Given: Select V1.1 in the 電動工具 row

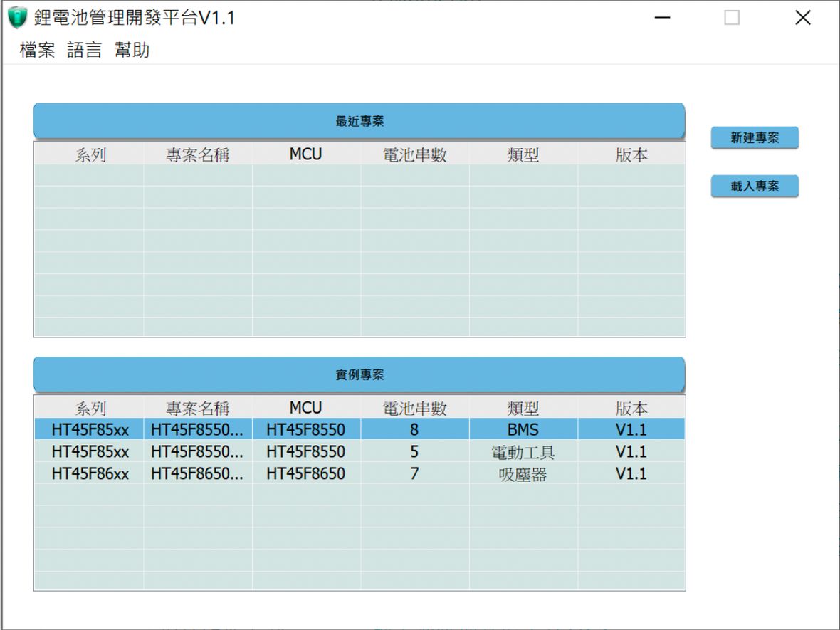Looking at the screenshot, I should [631, 451].
